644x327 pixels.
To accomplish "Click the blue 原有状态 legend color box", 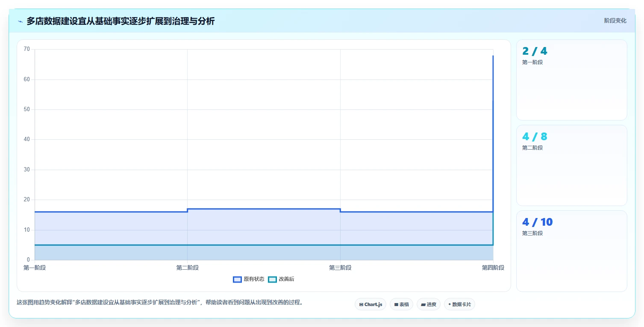I will [237, 279].
